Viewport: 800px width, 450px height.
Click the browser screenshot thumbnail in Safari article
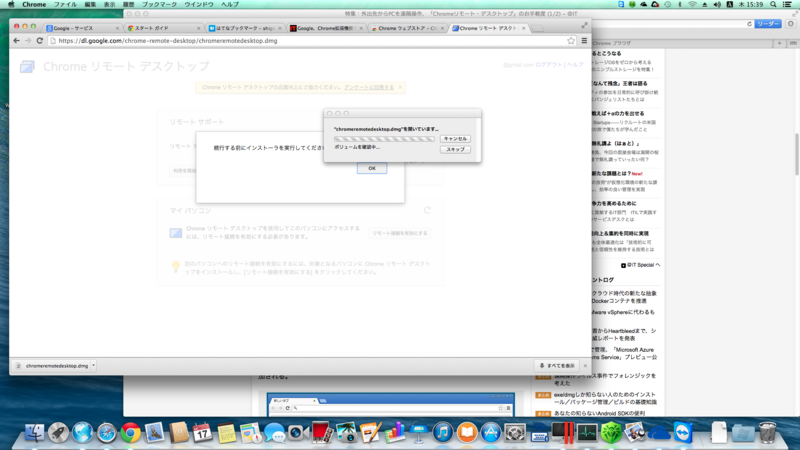(391, 404)
